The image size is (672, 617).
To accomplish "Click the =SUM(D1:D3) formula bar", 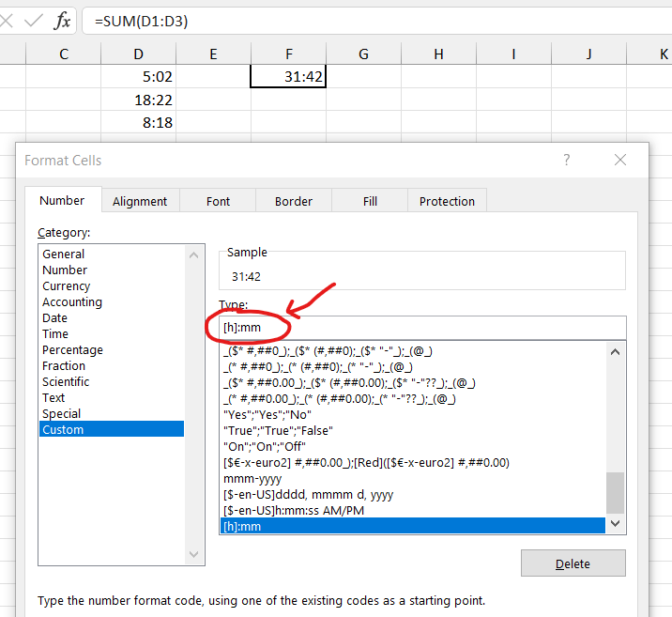I will [x=377, y=21].
